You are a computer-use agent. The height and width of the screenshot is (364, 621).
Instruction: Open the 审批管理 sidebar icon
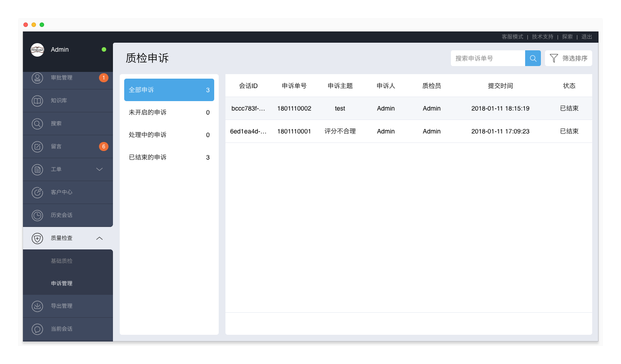(37, 78)
